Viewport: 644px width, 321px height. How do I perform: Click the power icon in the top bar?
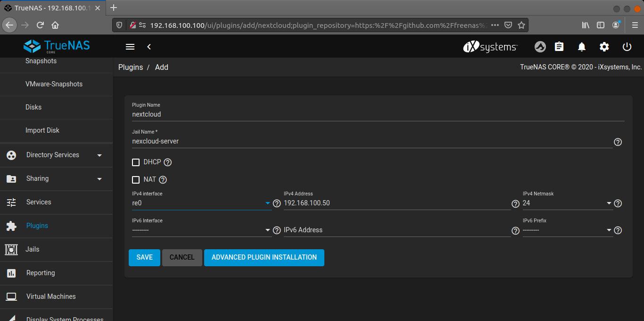[x=627, y=46]
